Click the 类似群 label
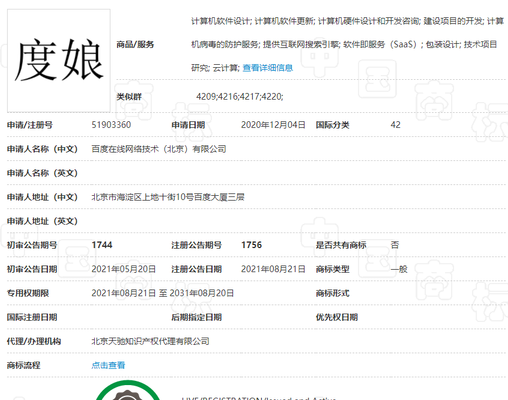 (x=129, y=97)
